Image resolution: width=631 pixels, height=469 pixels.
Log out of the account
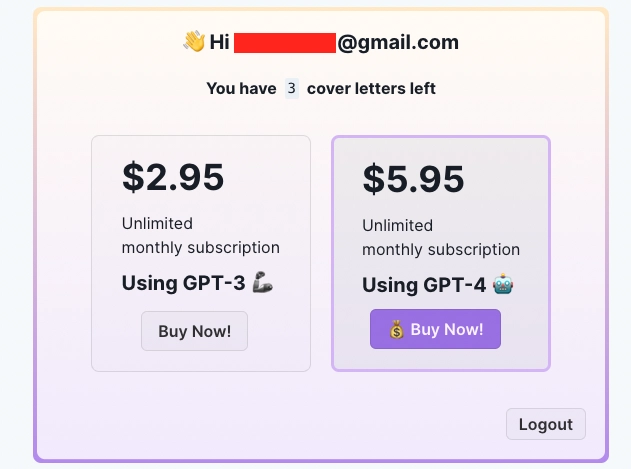point(546,424)
